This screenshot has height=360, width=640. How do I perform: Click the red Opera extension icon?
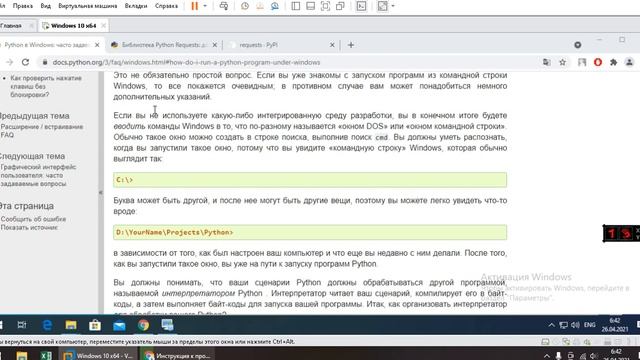click(x=598, y=62)
